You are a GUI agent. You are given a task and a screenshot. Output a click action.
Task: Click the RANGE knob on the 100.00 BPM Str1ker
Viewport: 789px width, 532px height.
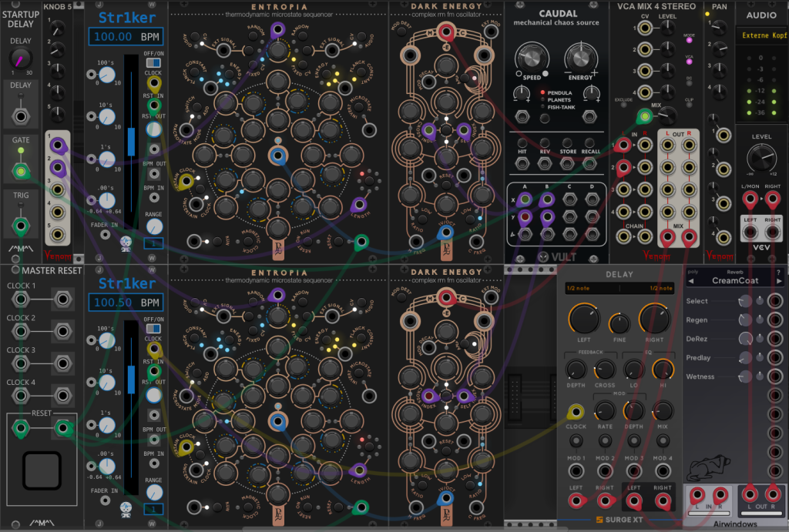tap(154, 227)
